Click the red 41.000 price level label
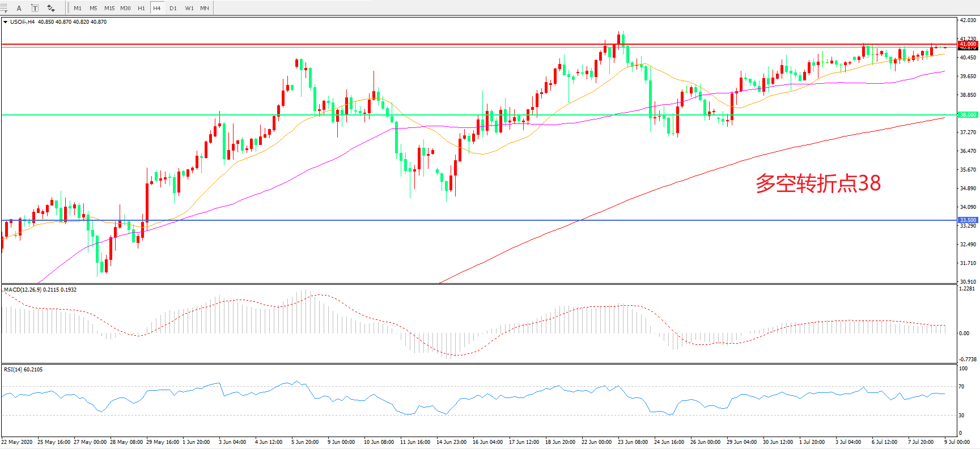The height and width of the screenshot is (449, 980). pyautogui.click(x=968, y=44)
